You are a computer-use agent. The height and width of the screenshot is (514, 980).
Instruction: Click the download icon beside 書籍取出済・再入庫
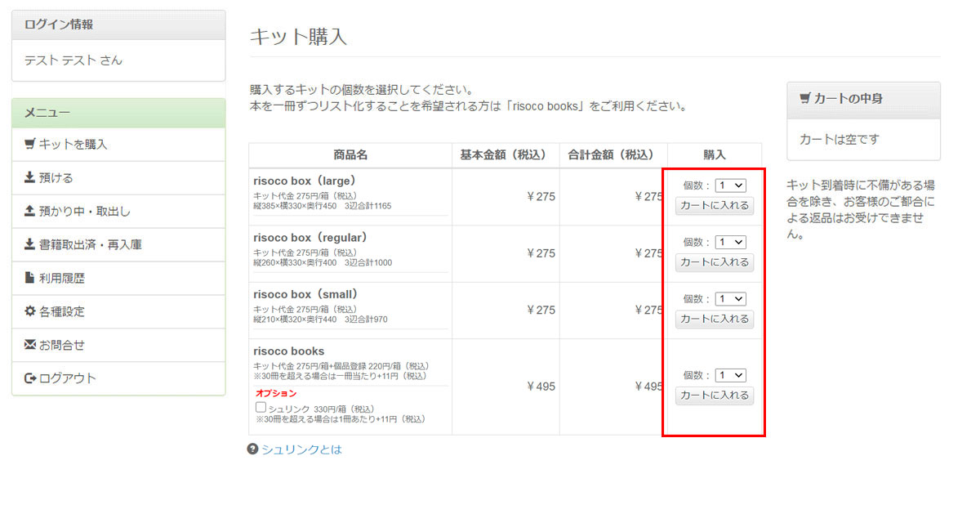[30, 244]
